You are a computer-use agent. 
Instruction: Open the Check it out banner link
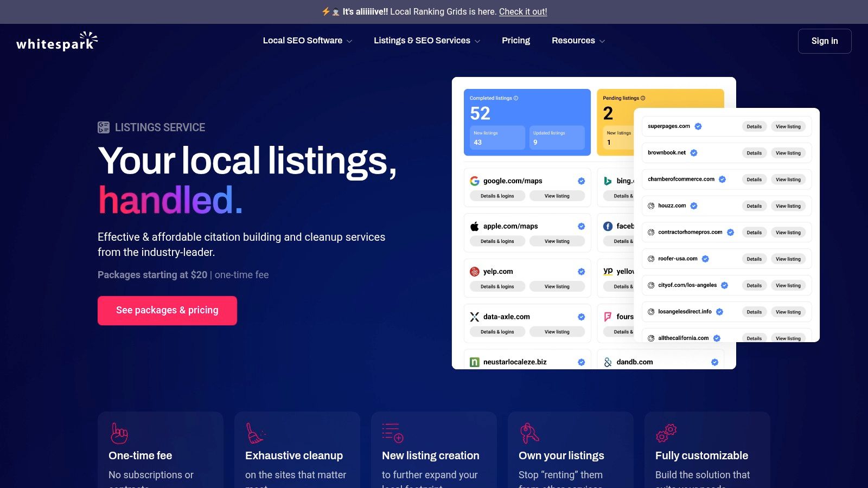click(x=522, y=11)
